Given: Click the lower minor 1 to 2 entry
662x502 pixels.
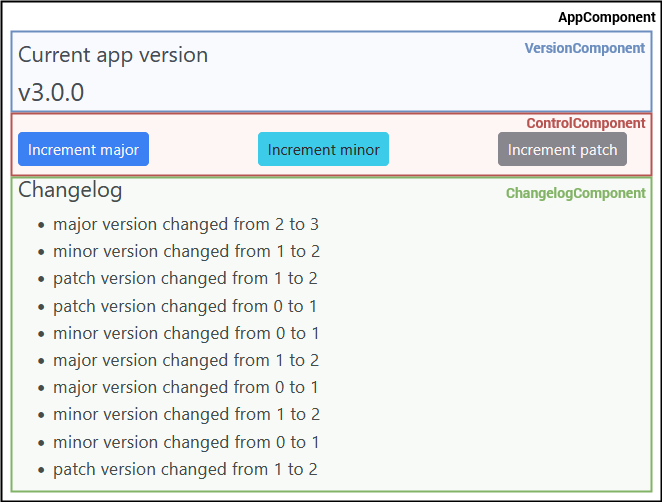Looking at the screenshot, I should [185, 414].
